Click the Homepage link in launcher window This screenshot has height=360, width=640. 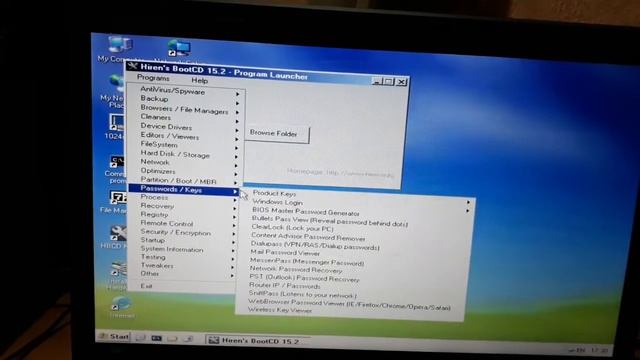(340, 173)
